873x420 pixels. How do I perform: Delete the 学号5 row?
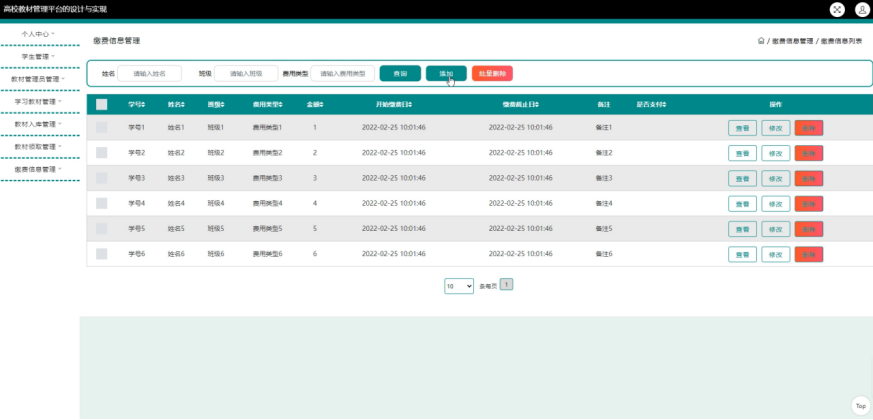click(x=808, y=229)
